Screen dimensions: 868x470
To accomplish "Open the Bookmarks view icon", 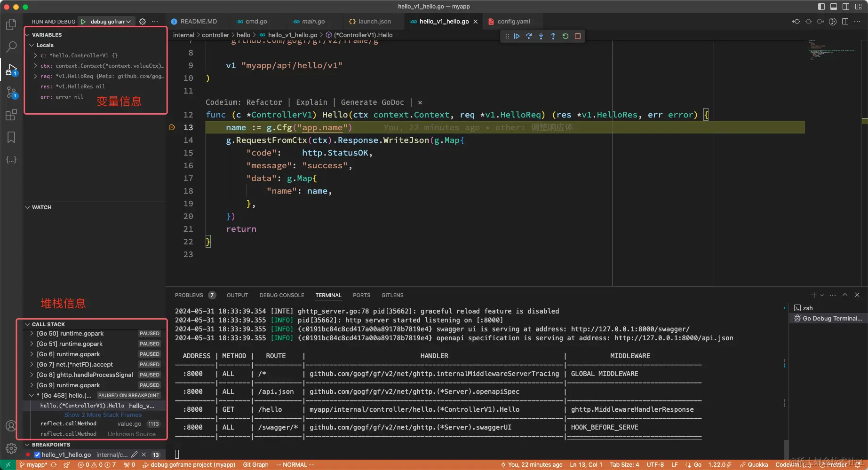I will (11, 137).
